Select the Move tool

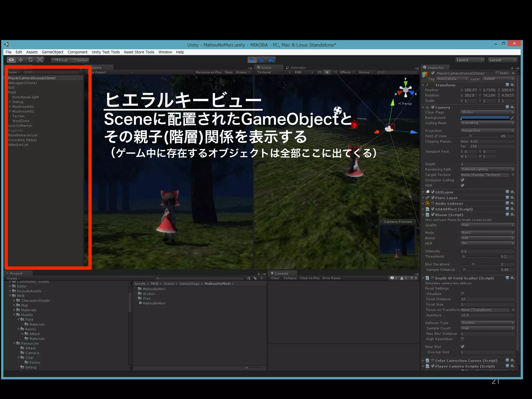(21, 60)
